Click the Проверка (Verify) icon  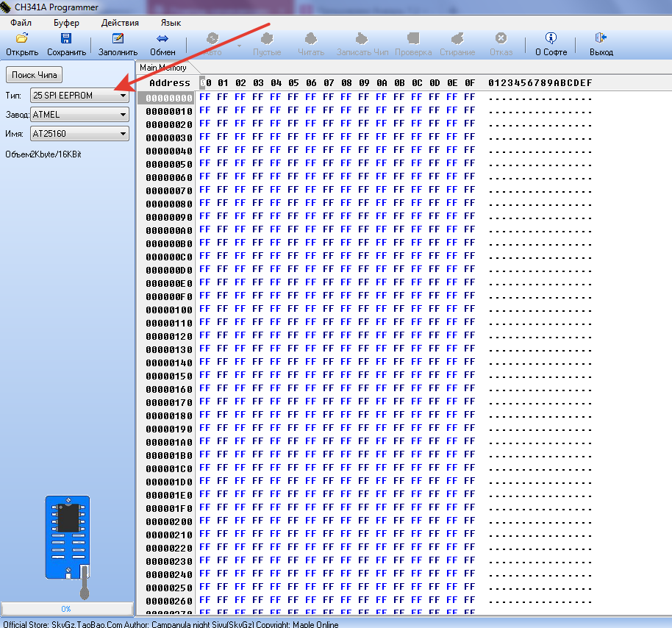pos(413,38)
